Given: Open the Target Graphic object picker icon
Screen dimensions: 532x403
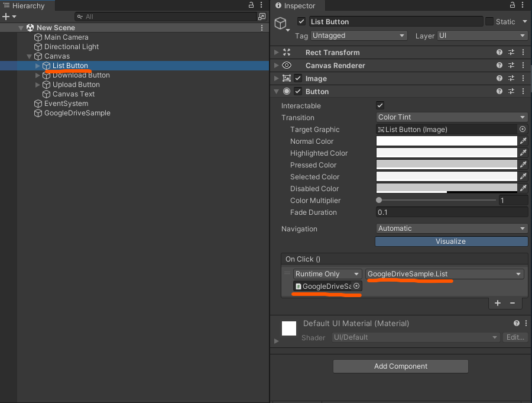Looking at the screenshot, I should (522, 129).
